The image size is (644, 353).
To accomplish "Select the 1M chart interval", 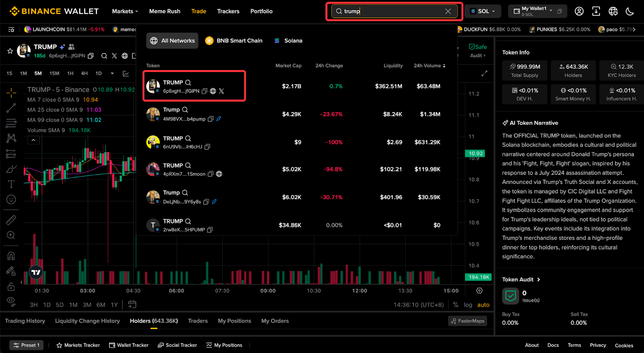I will pos(23,73).
